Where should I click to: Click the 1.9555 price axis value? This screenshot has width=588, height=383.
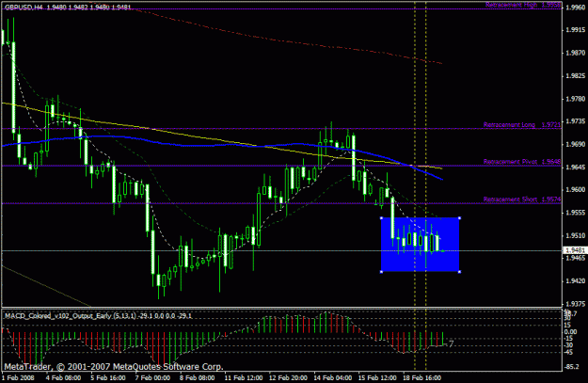(x=575, y=213)
